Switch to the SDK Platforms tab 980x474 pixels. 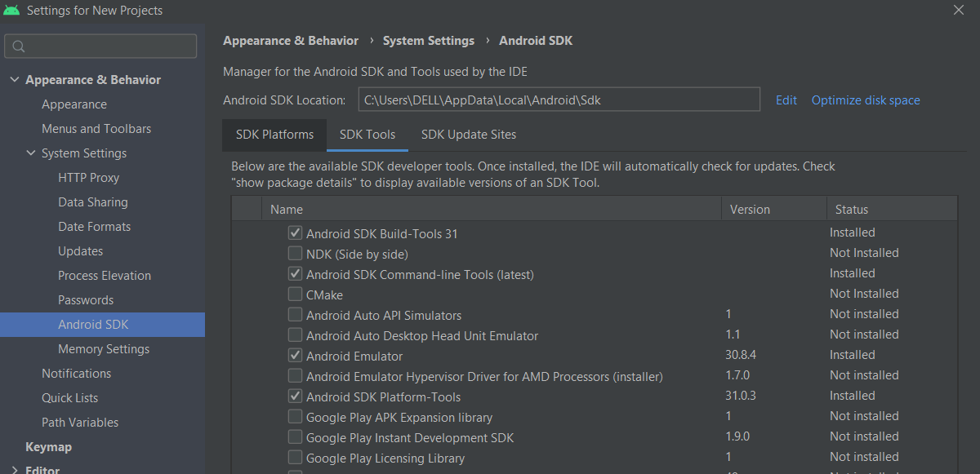(x=274, y=135)
